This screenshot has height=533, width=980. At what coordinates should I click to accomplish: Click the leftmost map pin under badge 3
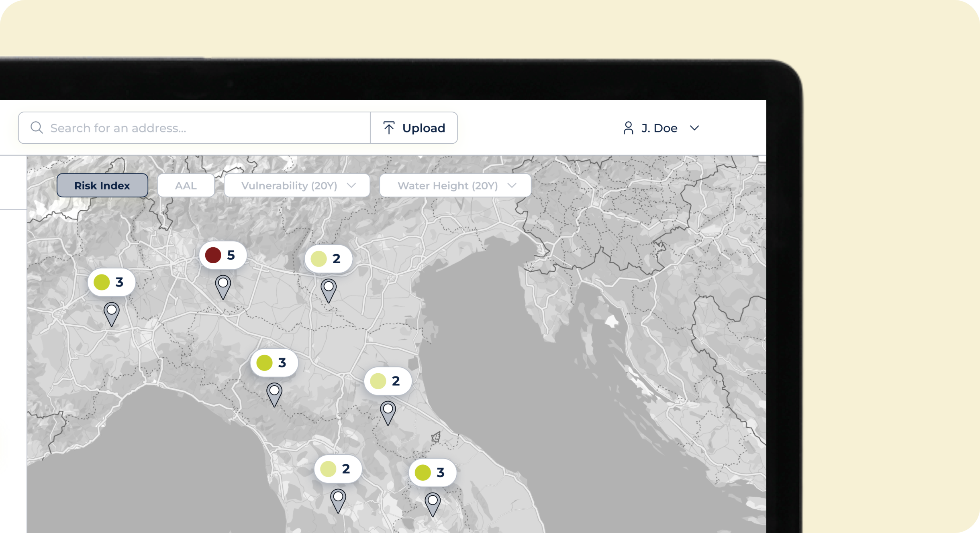tap(112, 312)
